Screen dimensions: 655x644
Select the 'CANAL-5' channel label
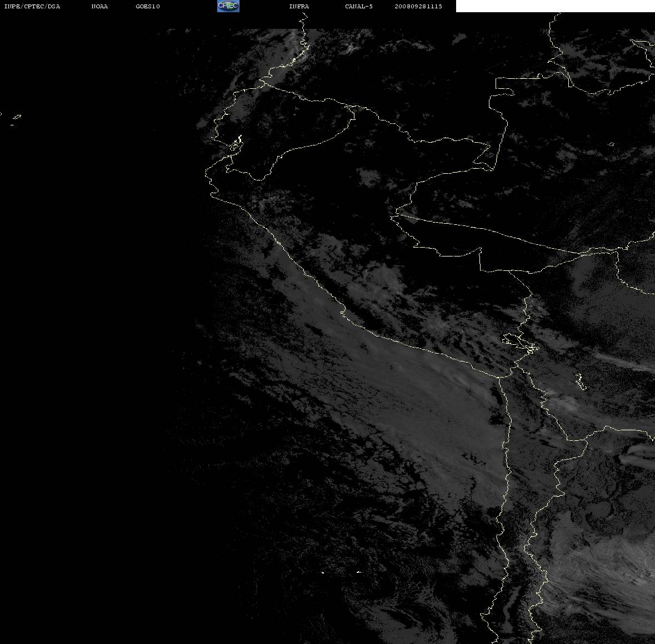point(359,6)
